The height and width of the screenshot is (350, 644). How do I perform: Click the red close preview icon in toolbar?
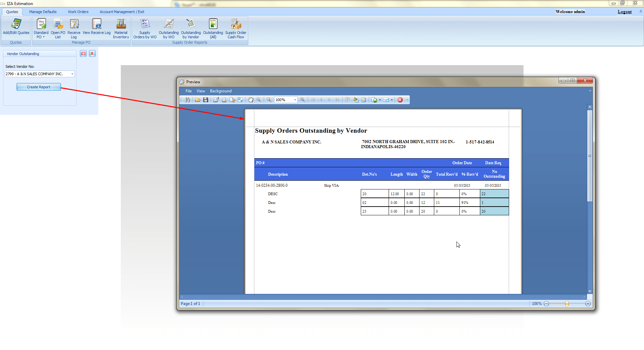click(400, 100)
